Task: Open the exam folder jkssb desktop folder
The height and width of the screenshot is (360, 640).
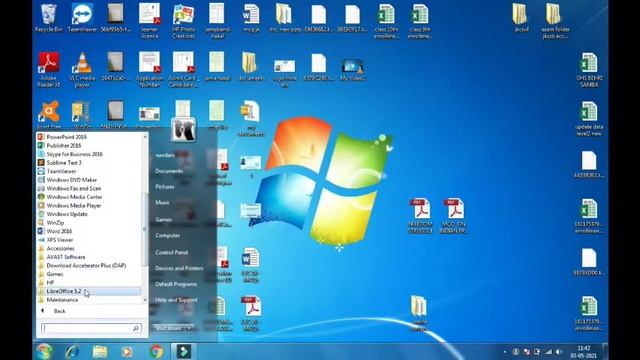Action: (x=554, y=21)
